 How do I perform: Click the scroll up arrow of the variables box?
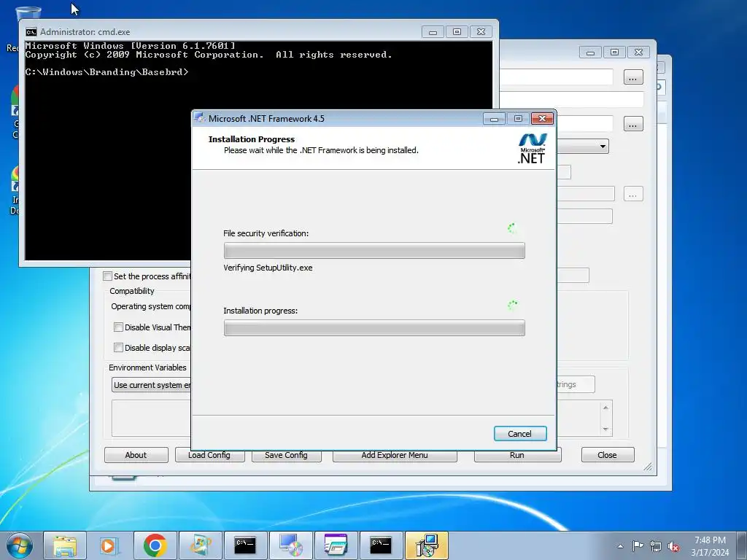tap(605, 407)
